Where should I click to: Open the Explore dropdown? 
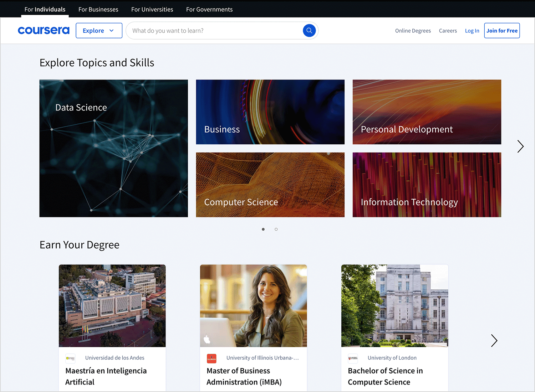99,30
